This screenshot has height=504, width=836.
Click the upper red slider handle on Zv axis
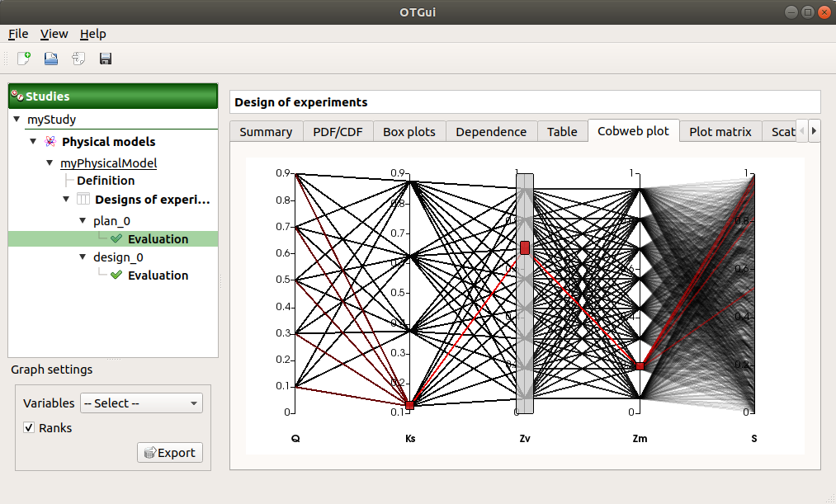pyautogui.click(x=525, y=247)
